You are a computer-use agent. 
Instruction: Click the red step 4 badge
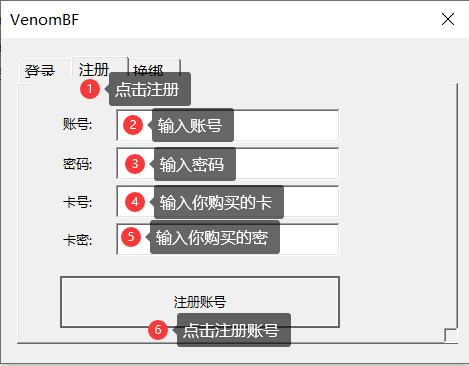[x=135, y=202]
